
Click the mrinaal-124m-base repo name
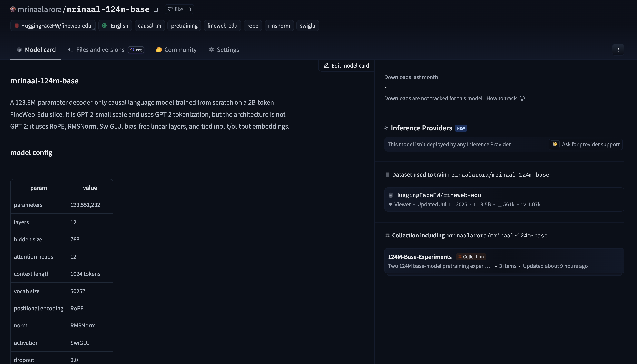pos(108,9)
